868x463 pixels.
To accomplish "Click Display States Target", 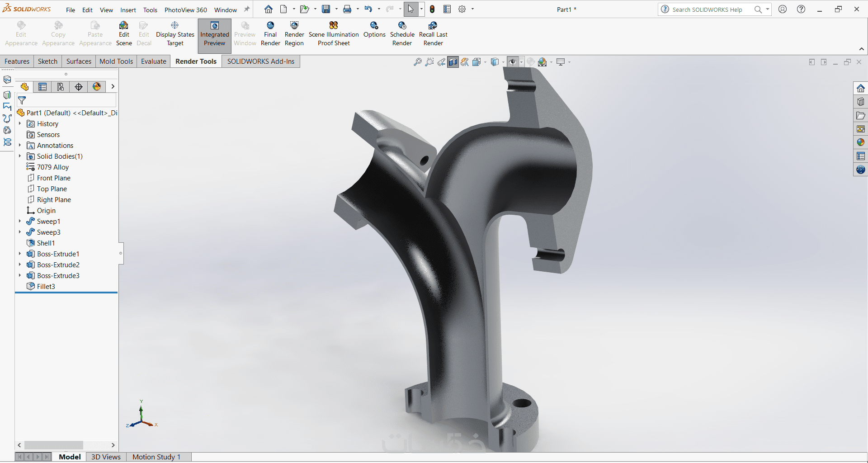I will coord(175,34).
